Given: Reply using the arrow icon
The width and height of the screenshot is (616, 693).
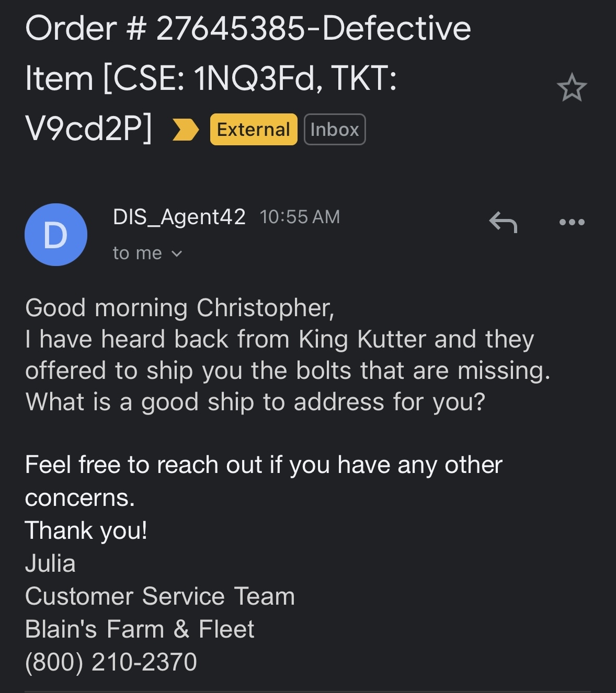Looking at the screenshot, I should [x=503, y=222].
